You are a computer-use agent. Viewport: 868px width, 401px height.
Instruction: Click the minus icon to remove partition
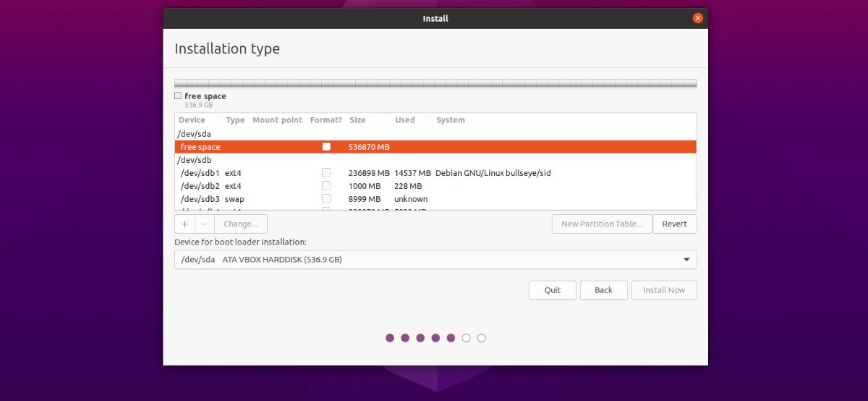click(204, 224)
